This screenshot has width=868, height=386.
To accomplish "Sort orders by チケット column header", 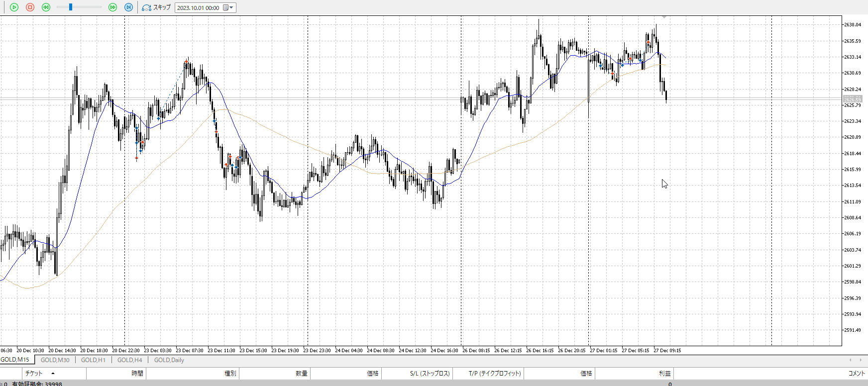I will click(34, 373).
